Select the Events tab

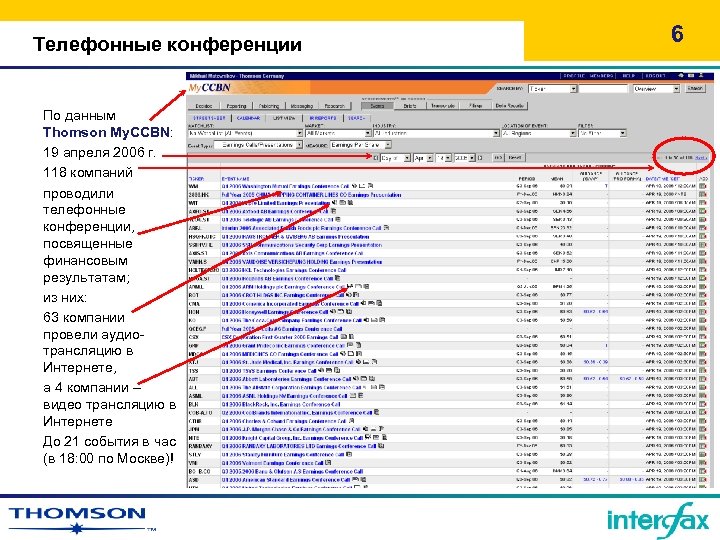click(x=377, y=106)
